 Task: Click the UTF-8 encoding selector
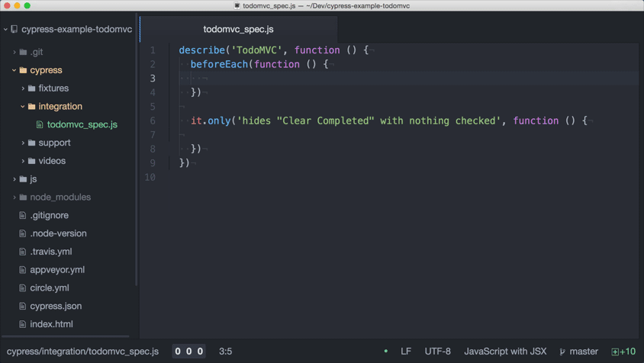coord(437,352)
